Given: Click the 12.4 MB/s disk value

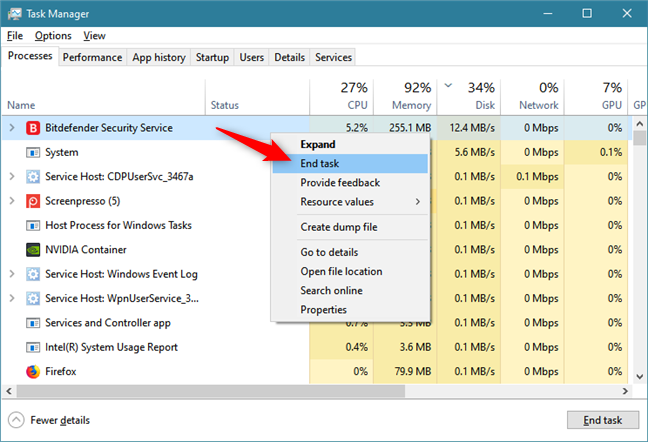Looking at the screenshot, I should [472, 128].
